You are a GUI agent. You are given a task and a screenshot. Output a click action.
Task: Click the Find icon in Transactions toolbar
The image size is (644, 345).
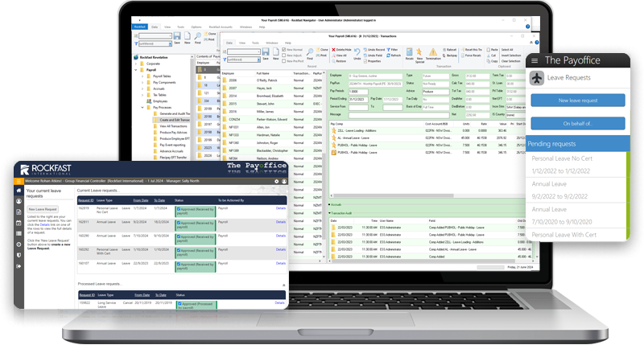[310, 53]
